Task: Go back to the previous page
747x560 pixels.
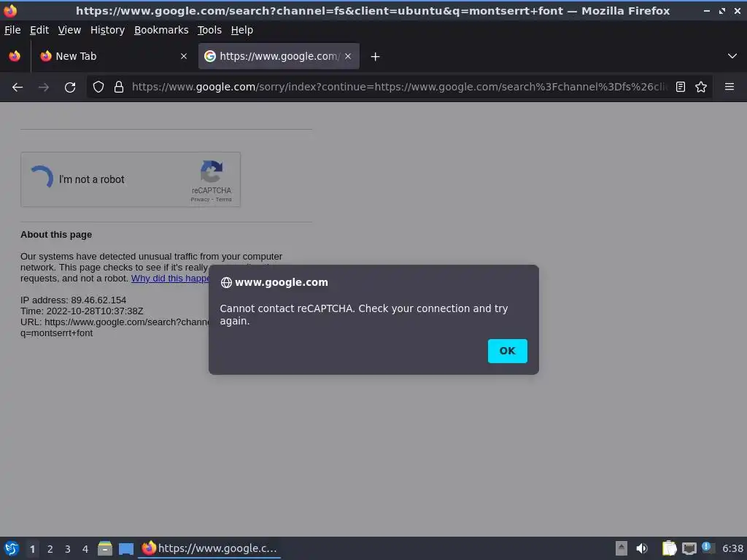Action: point(18,87)
